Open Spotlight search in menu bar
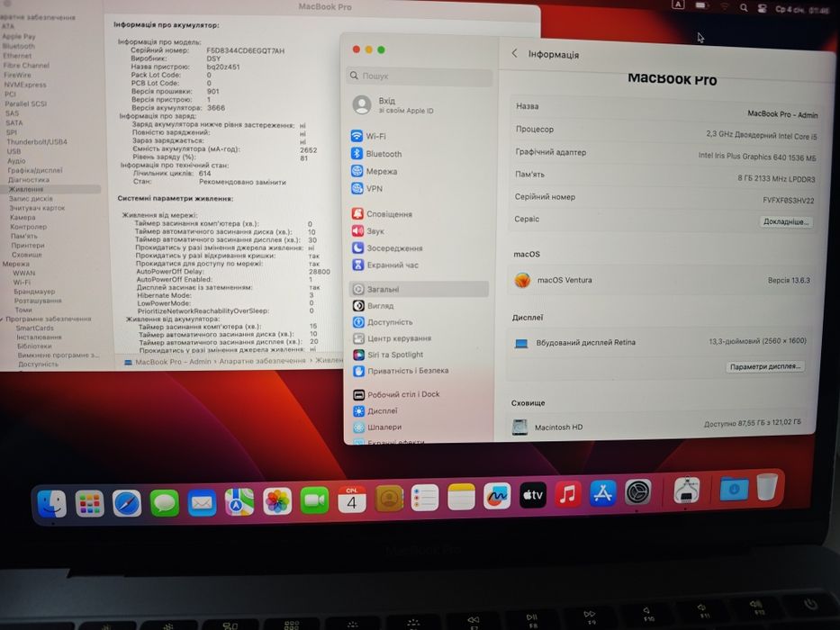This screenshot has width=840, height=630. 744,7
